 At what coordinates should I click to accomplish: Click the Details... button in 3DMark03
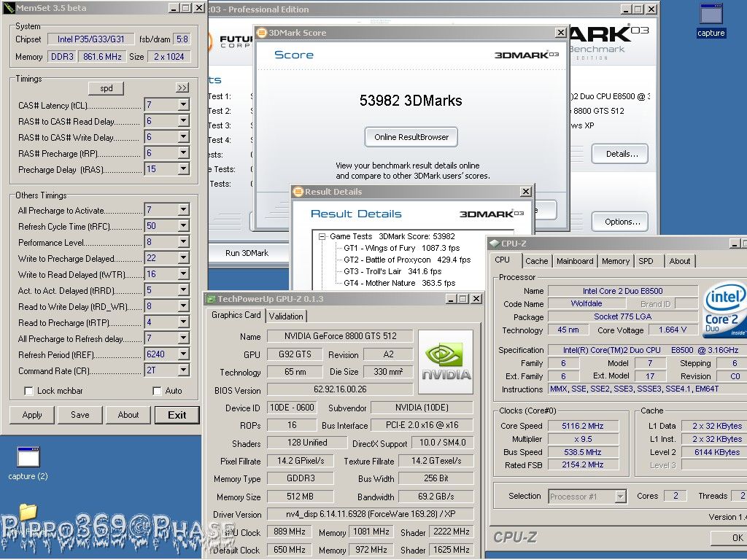click(x=620, y=154)
